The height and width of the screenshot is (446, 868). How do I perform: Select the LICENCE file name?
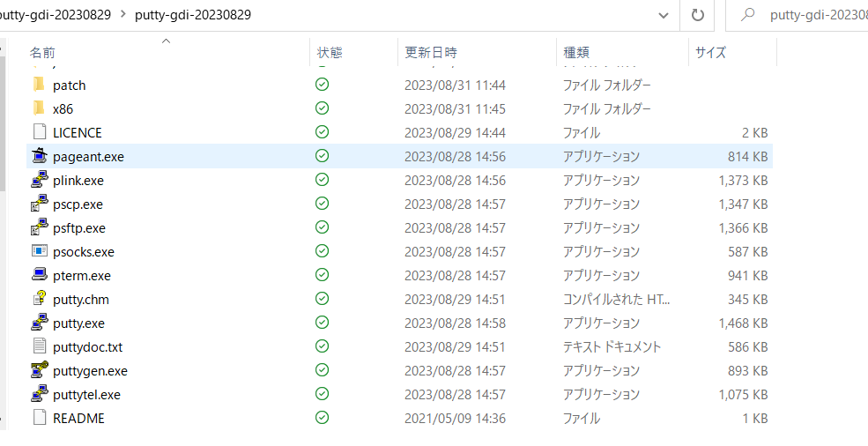point(77,133)
